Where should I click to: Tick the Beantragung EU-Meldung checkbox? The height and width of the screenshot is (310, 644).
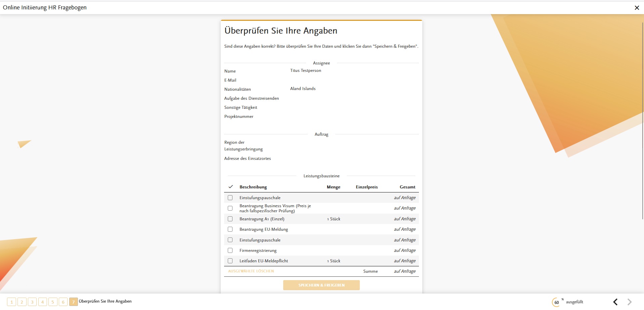230,229
